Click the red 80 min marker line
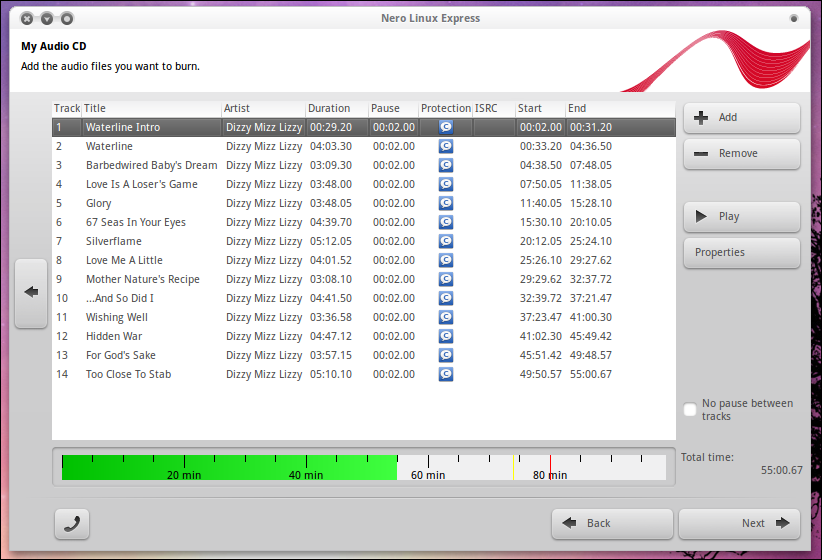Image resolution: width=822 pixels, height=560 pixels. 550,467
